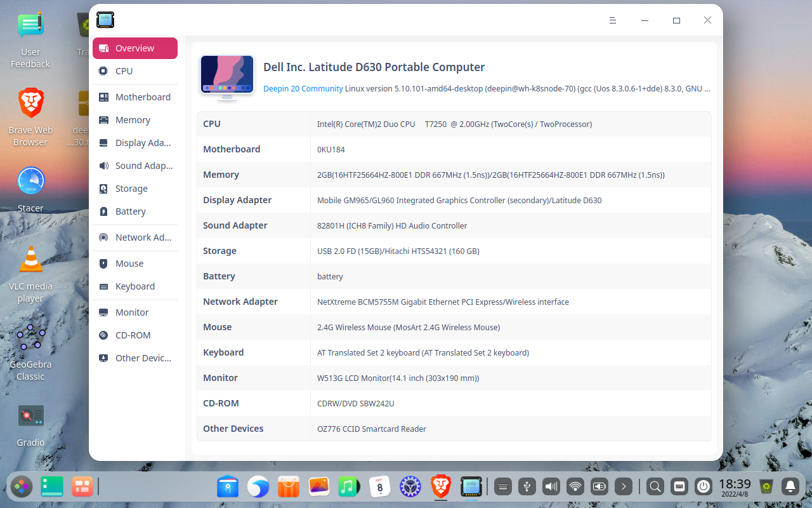Launch Brave browser from the dock
The height and width of the screenshot is (508, 812).
coord(441,487)
